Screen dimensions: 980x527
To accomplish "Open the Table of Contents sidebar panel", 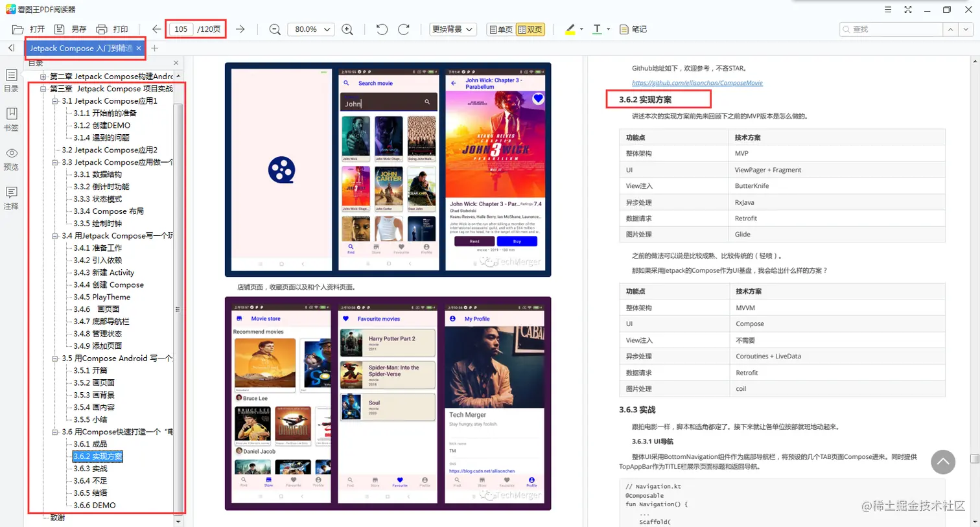I will point(12,81).
